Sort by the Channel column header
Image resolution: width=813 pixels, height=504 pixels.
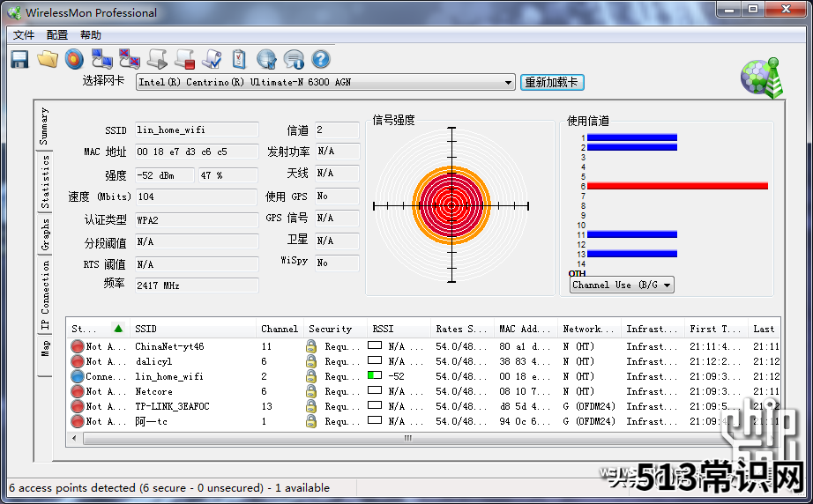click(x=280, y=329)
